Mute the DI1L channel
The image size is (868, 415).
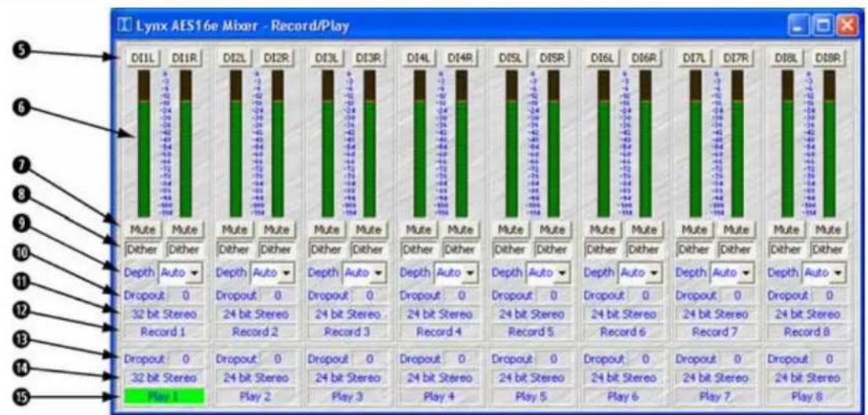(x=144, y=228)
